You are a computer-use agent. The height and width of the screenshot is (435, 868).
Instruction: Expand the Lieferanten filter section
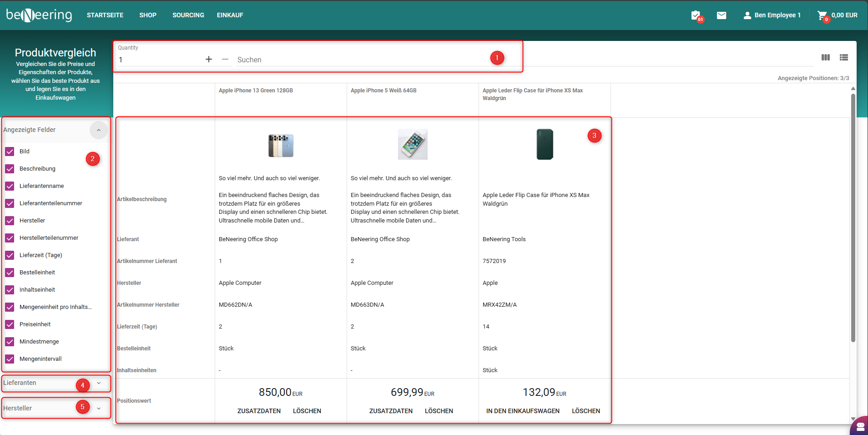[99, 383]
